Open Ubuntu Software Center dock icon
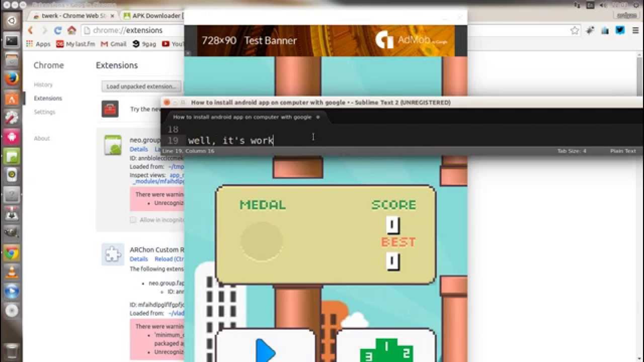The width and height of the screenshot is (644, 362). point(12,99)
